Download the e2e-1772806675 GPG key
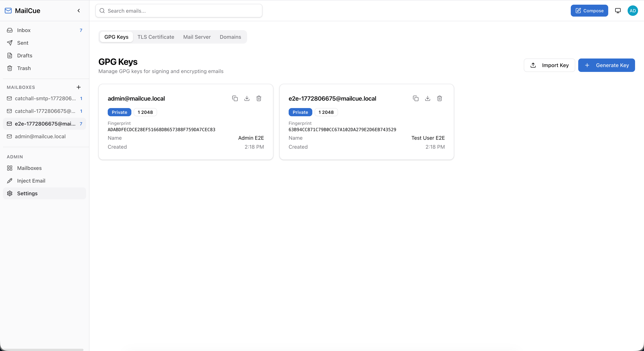644x351 pixels. tap(427, 99)
